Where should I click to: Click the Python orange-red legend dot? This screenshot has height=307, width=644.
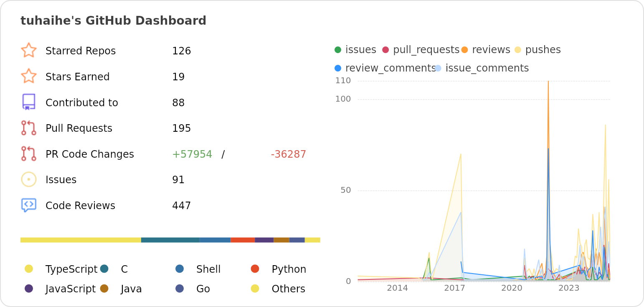click(x=255, y=269)
